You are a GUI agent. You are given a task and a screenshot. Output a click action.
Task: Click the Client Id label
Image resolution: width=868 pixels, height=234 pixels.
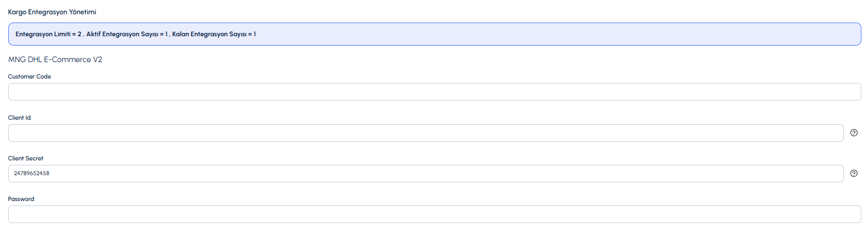19,118
